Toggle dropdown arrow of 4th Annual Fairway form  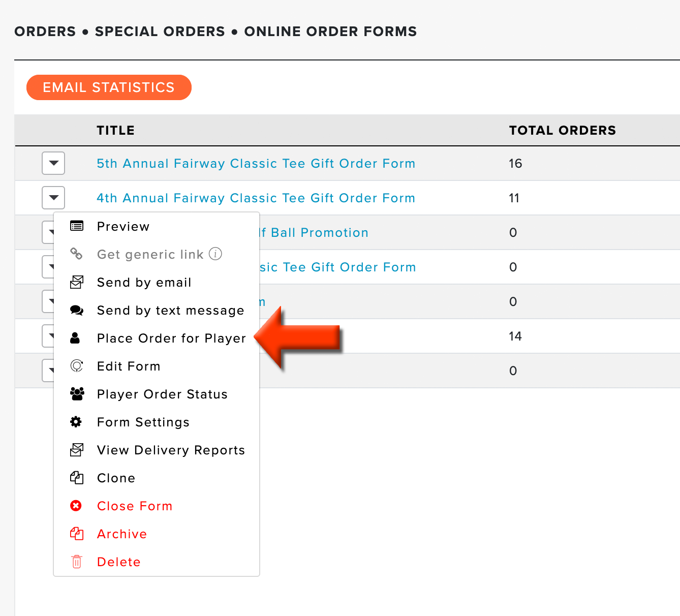53,198
